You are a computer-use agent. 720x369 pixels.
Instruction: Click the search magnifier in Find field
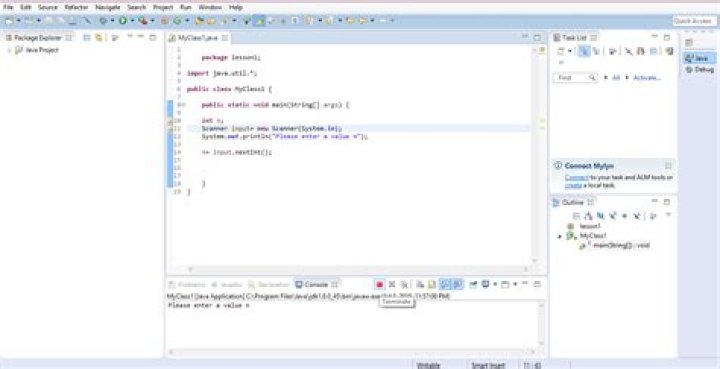click(593, 78)
